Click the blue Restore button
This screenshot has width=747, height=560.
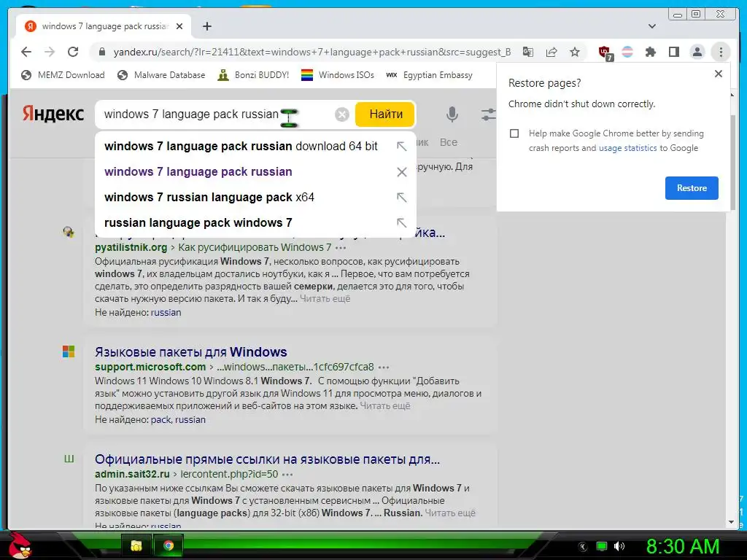pyautogui.click(x=692, y=188)
